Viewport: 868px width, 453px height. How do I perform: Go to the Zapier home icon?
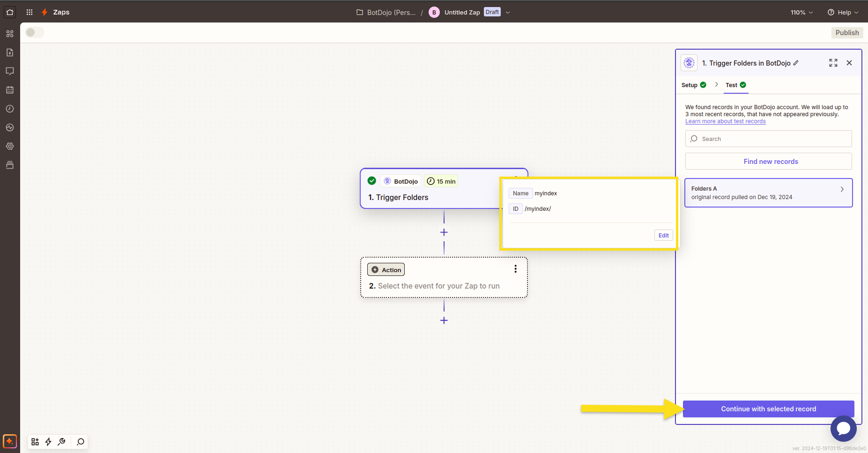click(10, 12)
